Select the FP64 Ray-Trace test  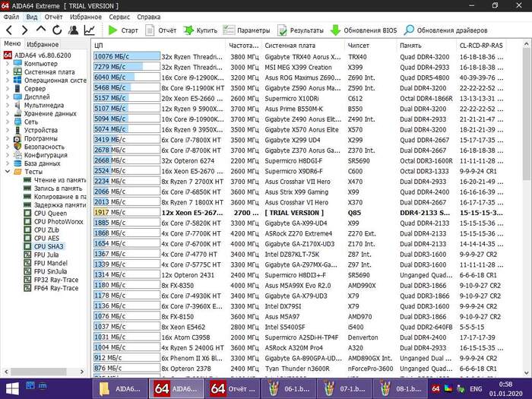[x=52, y=288]
